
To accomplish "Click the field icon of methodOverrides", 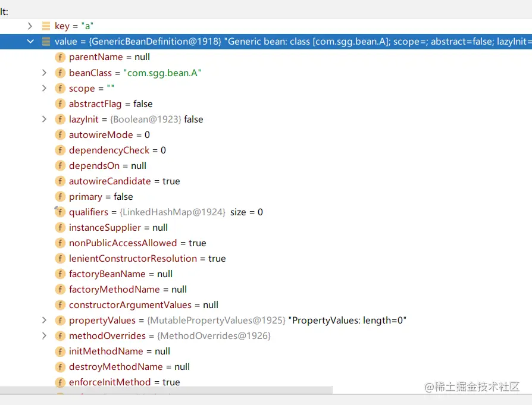I will click(x=60, y=336).
